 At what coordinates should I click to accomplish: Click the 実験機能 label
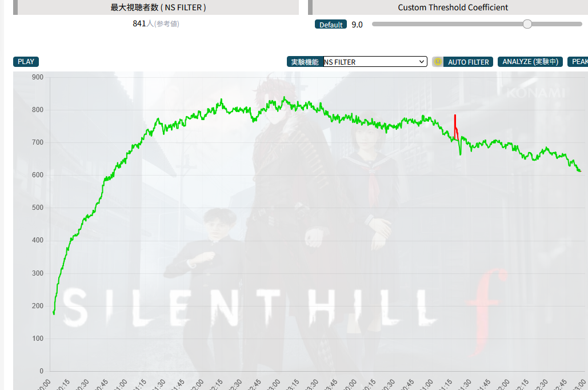click(305, 62)
